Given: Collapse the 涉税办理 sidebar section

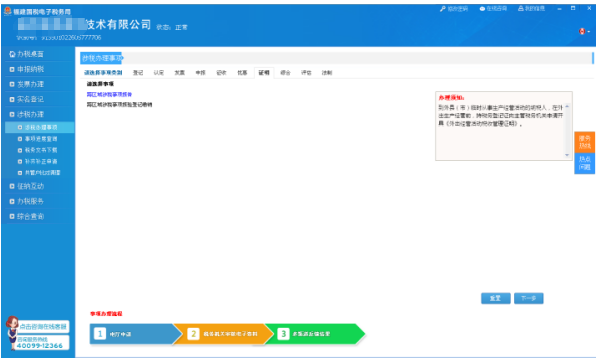Looking at the screenshot, I should click(x=27, y=114).
